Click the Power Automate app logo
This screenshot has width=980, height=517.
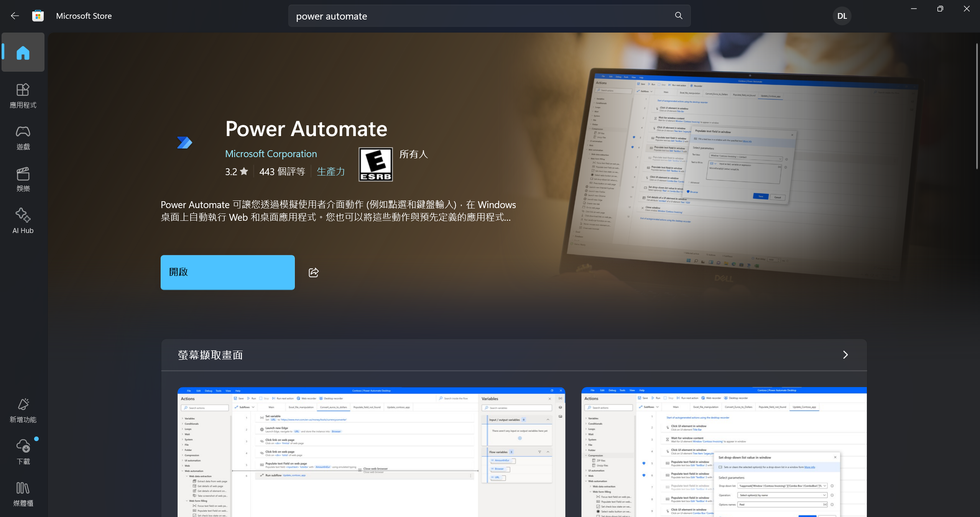[x=185, y=143]
